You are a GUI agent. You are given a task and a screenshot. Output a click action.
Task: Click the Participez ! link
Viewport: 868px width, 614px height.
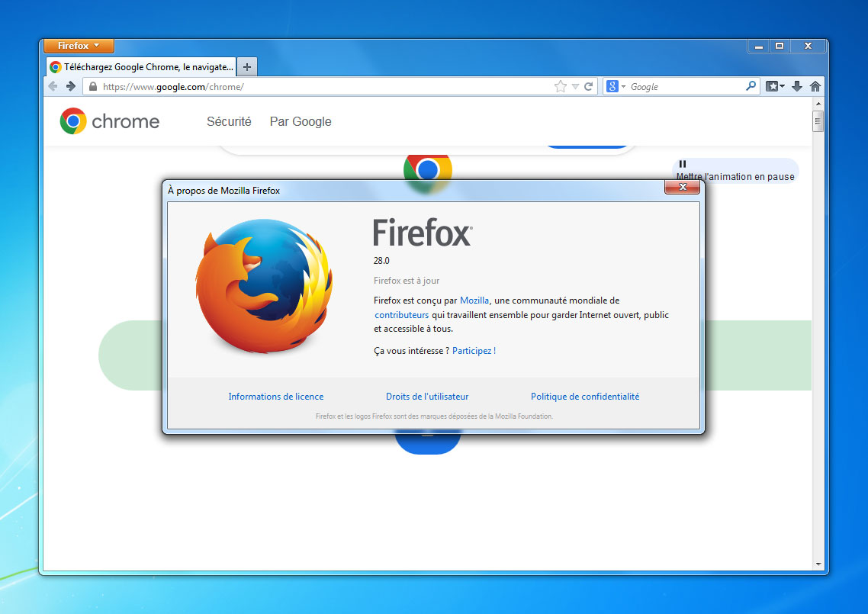pos(474,351)
